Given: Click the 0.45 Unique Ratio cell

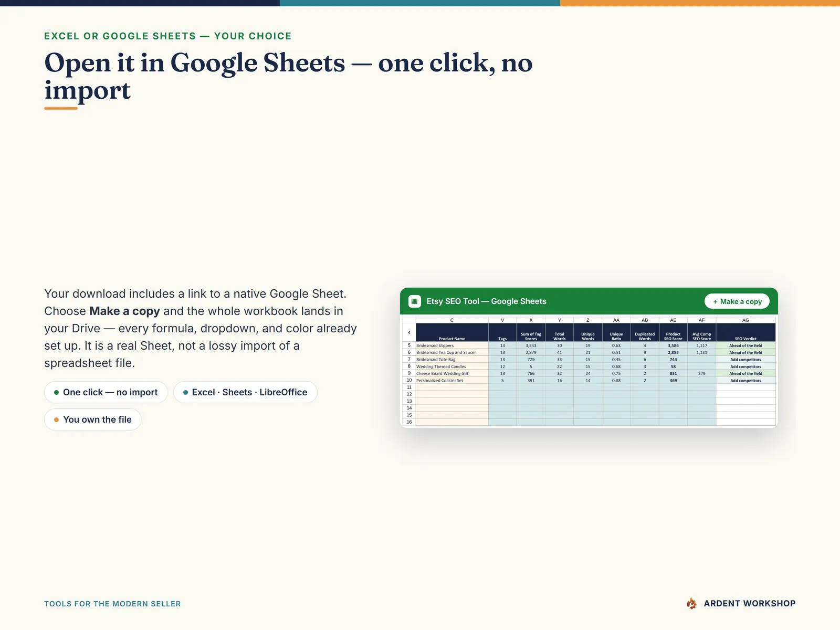Looking at the screenshot, I should (616, 360).
